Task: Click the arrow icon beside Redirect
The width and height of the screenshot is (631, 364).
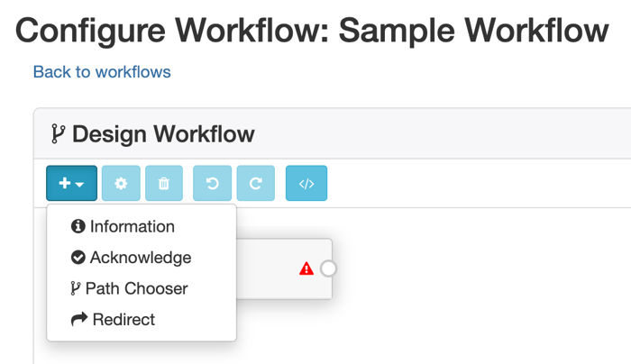Action: click(79, 319)
